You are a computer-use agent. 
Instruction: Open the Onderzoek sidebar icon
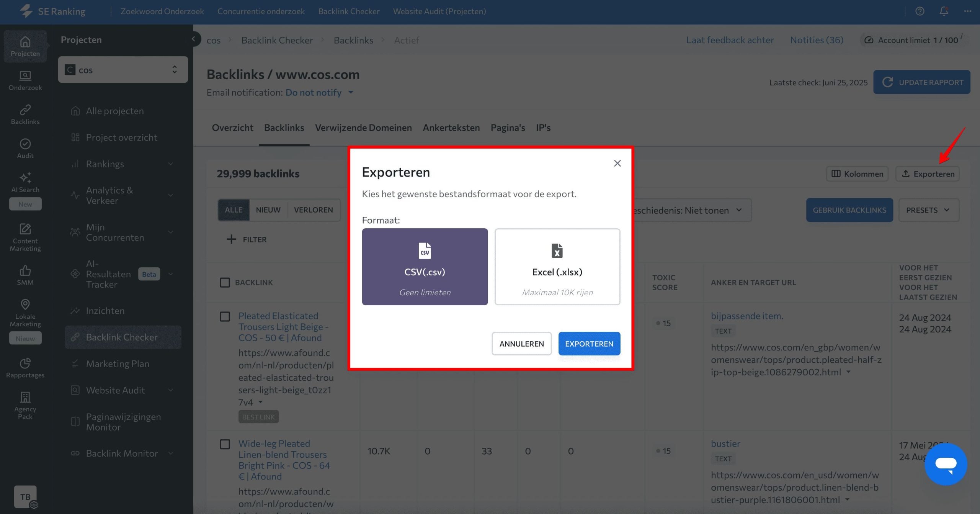point(25,76)
